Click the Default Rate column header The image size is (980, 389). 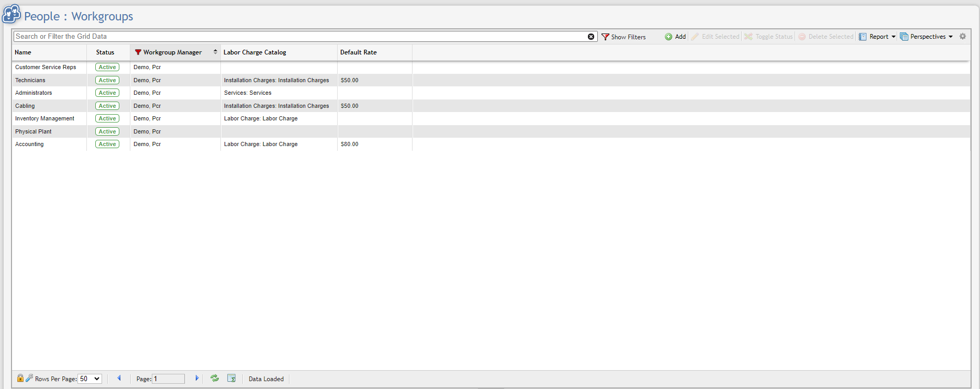pos(359,52)
